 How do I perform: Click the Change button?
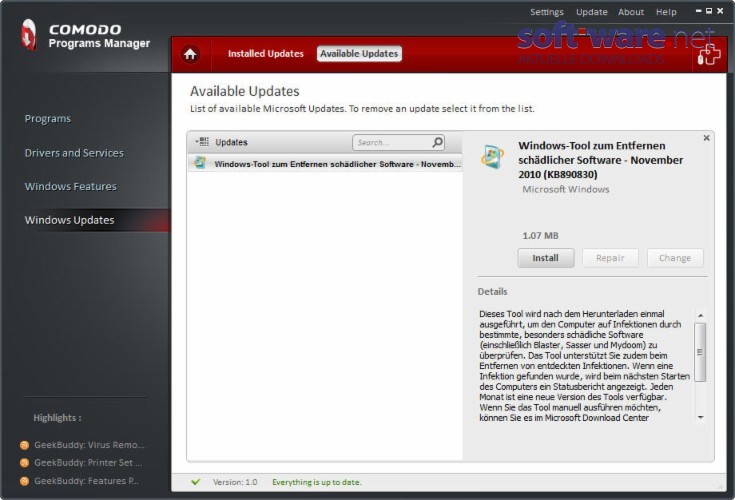click(x=675, y=258)
